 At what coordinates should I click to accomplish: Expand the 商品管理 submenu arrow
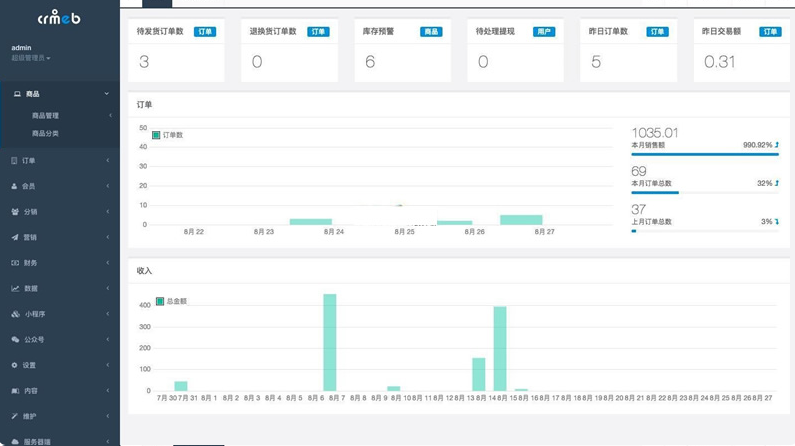(109, 116)
